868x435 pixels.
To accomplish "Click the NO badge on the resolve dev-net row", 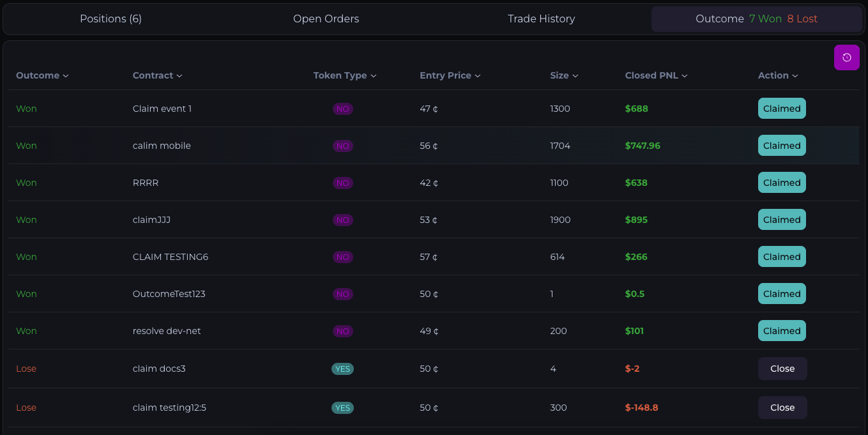I will coord(343,331).
